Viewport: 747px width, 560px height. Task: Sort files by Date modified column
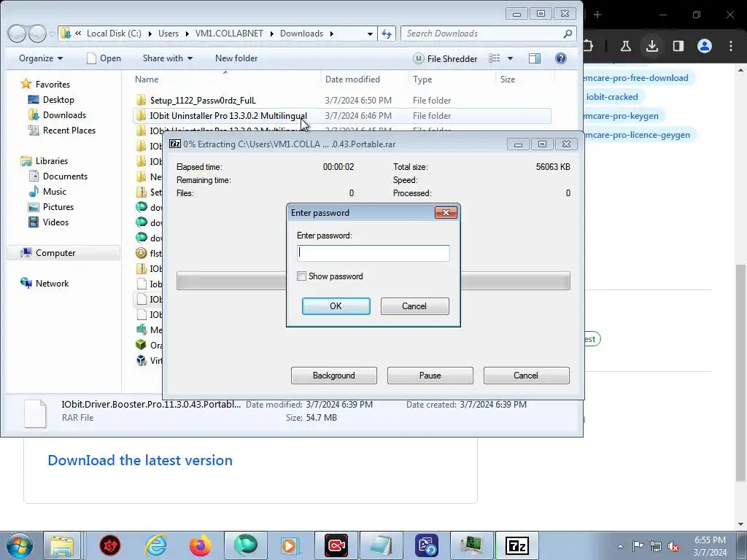coord(352,79)
